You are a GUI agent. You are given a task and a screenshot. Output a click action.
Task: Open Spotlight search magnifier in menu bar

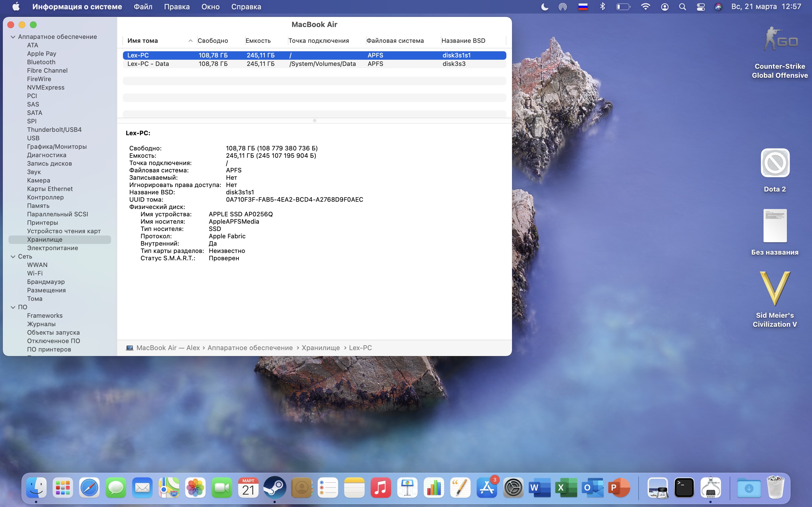coord(682,7)
